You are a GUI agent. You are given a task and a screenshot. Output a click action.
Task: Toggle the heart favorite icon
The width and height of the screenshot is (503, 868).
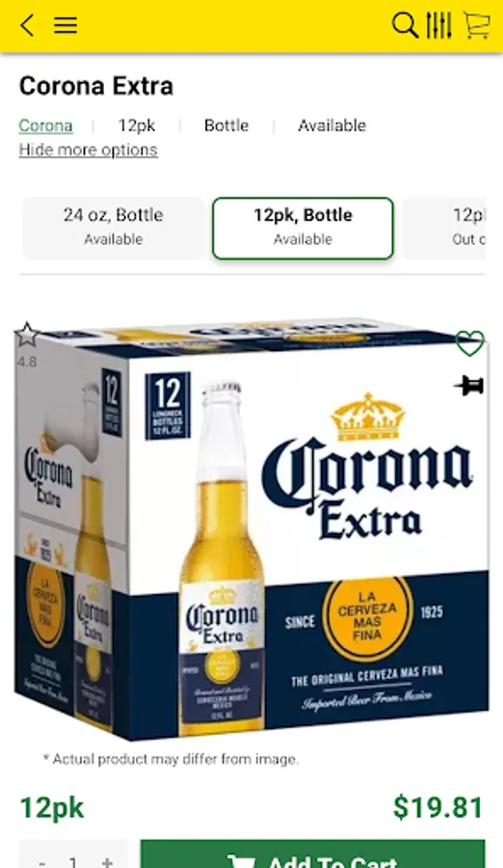[x=470, y=343]
